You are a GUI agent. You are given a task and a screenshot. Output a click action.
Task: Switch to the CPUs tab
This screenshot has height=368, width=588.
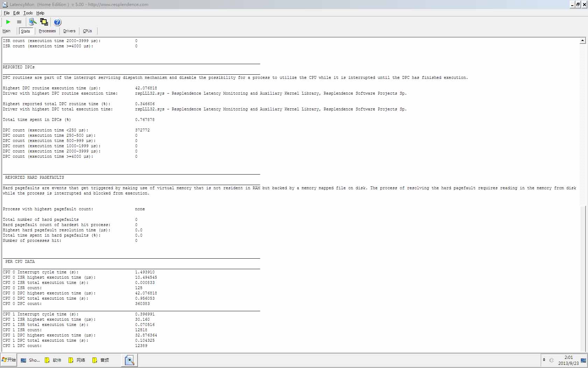(x=87, y=31)
